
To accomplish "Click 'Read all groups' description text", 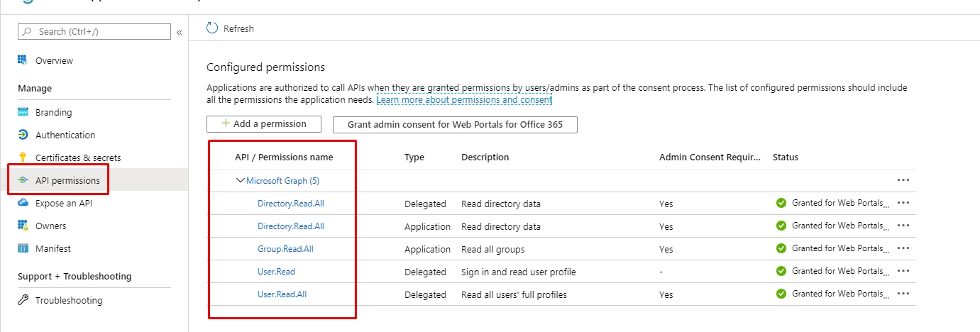I will coord(493,249).
